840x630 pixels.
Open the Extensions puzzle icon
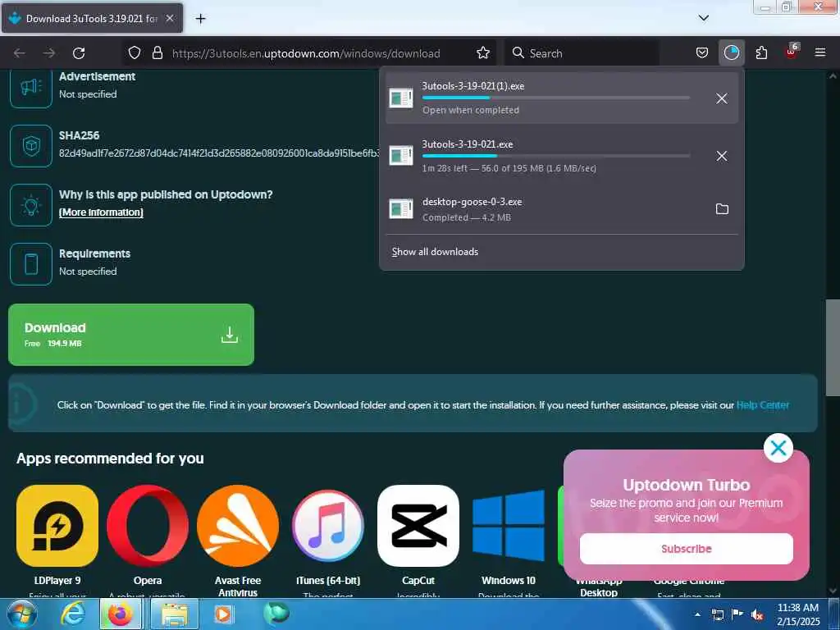761,52
